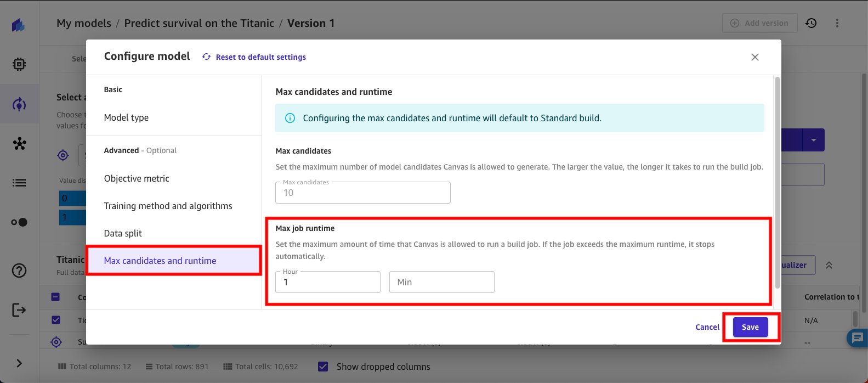Click the two-circle sidebar icon

coord(19,222)
